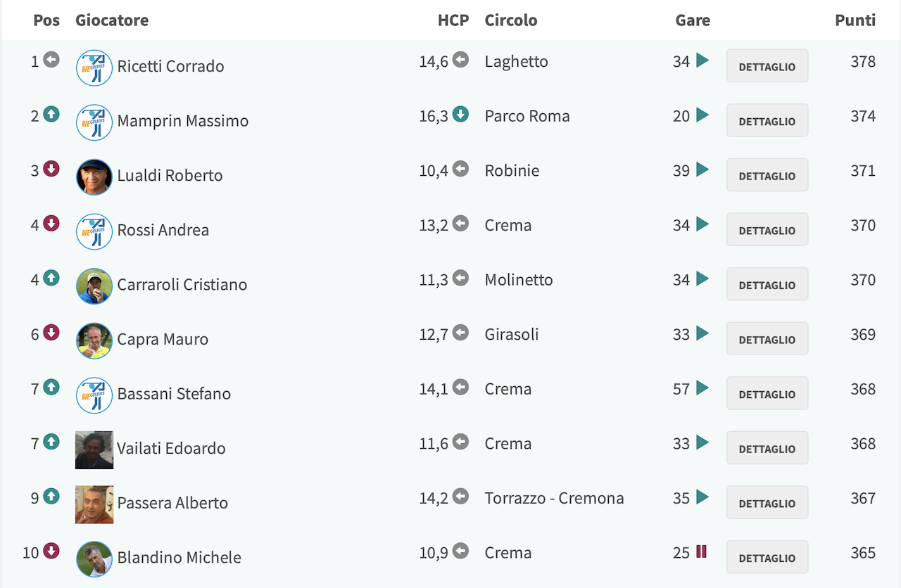Open Dettaglio for Ricetti Corrado

click(767, 66)
